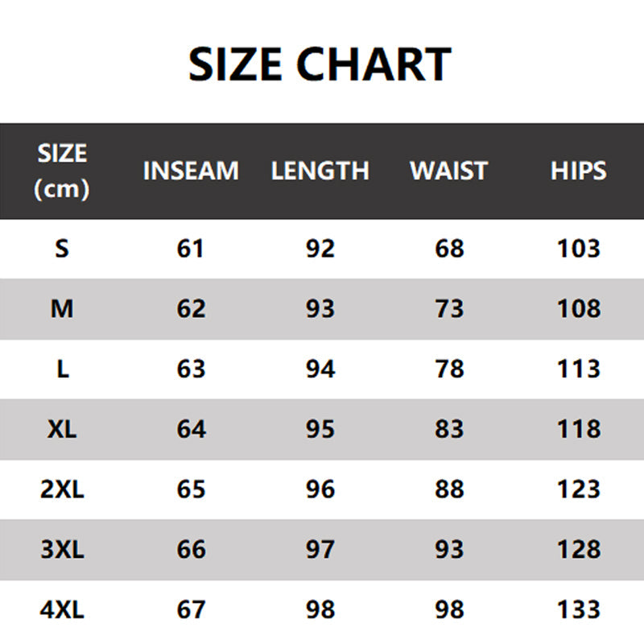Image resolution: width=644 pixels, height=644 pixels.
Task: Select the HIPS column header
Action: [578, 171]
